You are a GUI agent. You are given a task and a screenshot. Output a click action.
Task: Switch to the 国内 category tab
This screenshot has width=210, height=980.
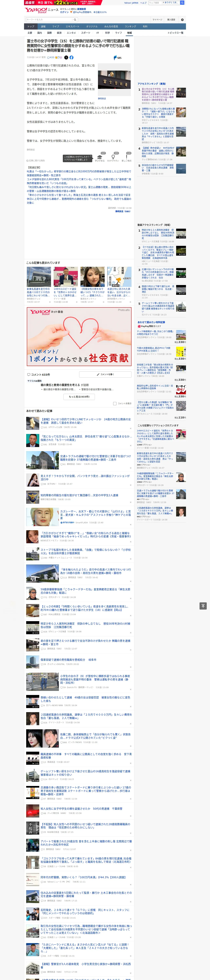click(x=40, y=33)
